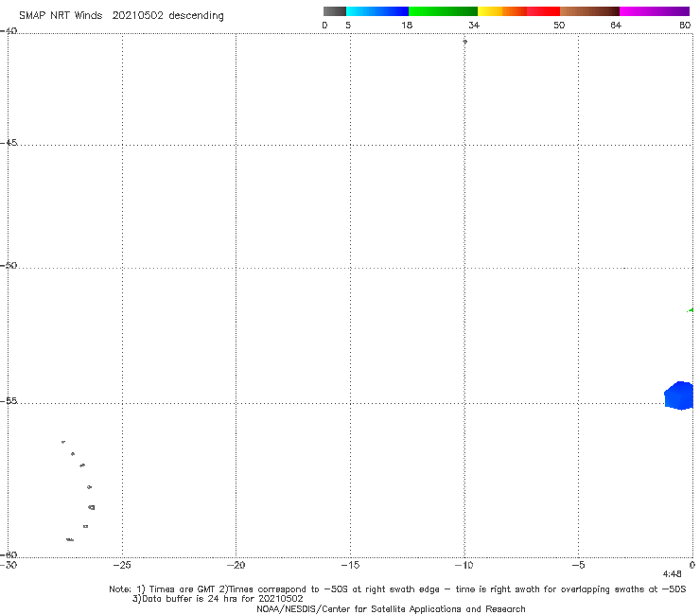Pick the green 18–34 color bar segment
Screen dimensions: 700x615
pos(443,11)
